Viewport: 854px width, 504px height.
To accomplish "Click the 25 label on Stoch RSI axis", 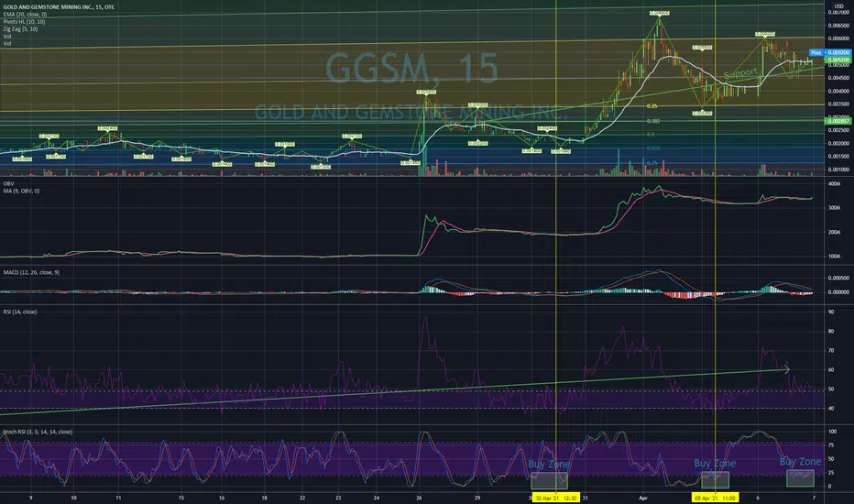I will click(831, 473).
